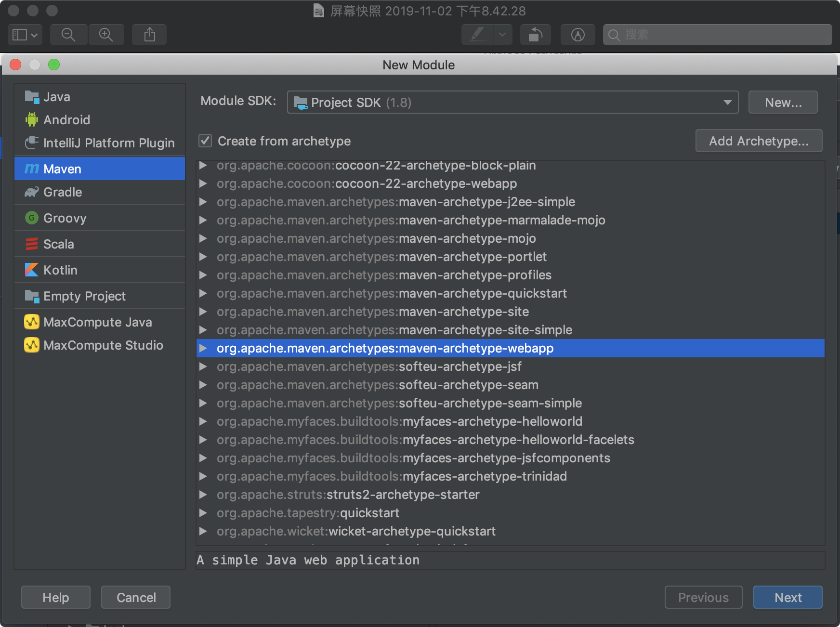Screen dimensions: 840x627
Task: Expand maven-archetype-j2ee-simple node
Action: (x=203, y=202)
